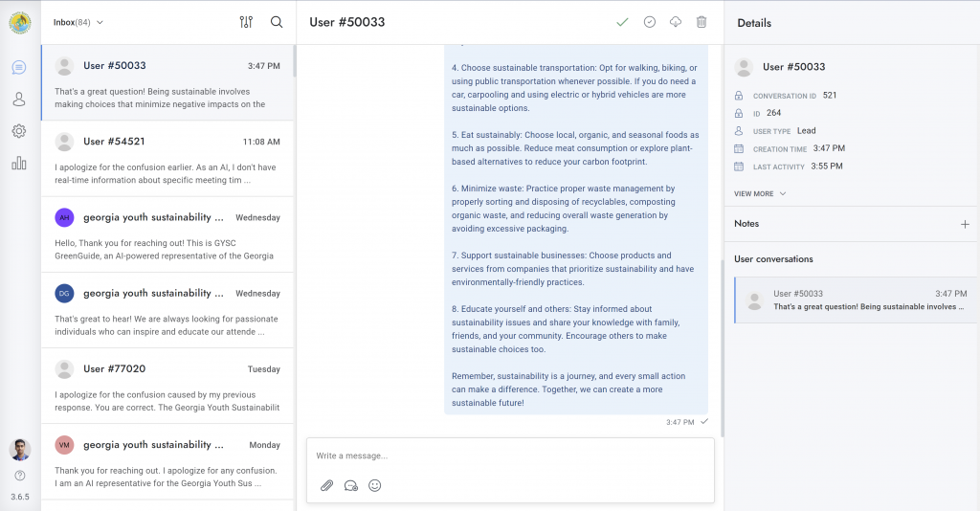The width and height of the screenshot is (980, 511).
Task: Attach a file with paperclip icon
Action: (326, 485)
